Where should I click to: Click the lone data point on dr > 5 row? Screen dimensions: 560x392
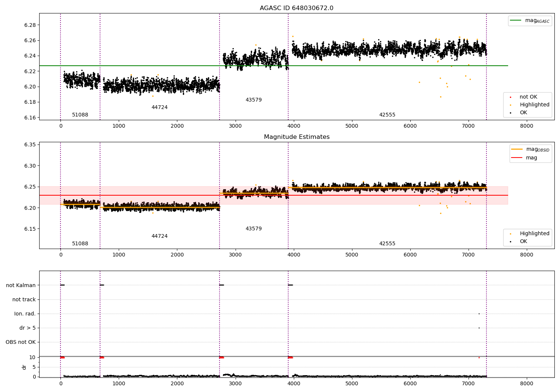(x=479, y=328)
